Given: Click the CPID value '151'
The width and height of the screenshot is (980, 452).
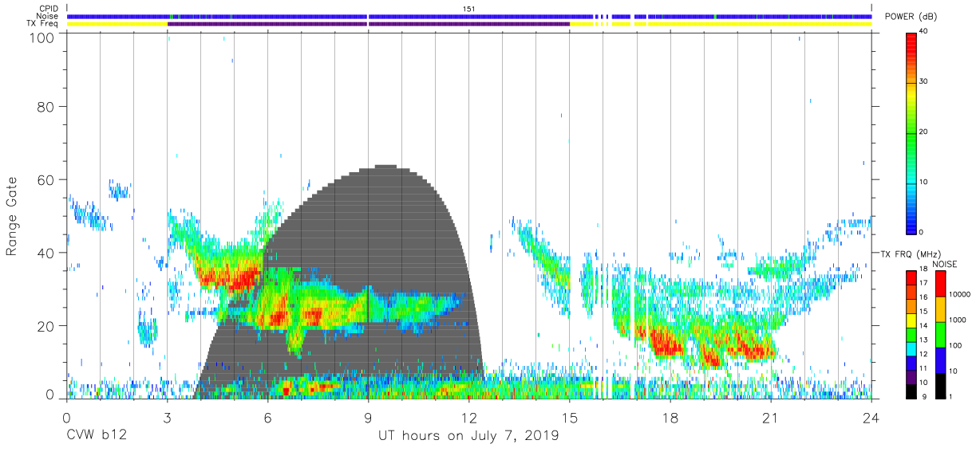Looking at the screenshot, I should [x=469, y=9].
